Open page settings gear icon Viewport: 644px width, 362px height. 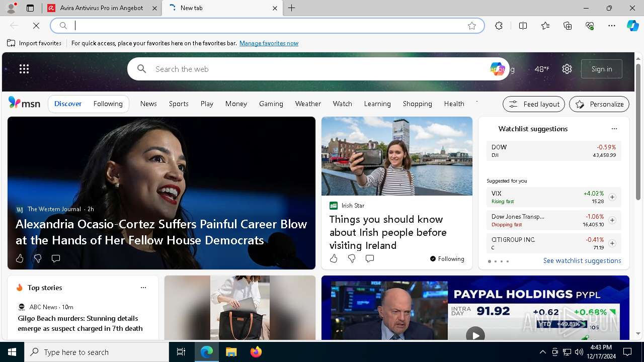[567, 69]
